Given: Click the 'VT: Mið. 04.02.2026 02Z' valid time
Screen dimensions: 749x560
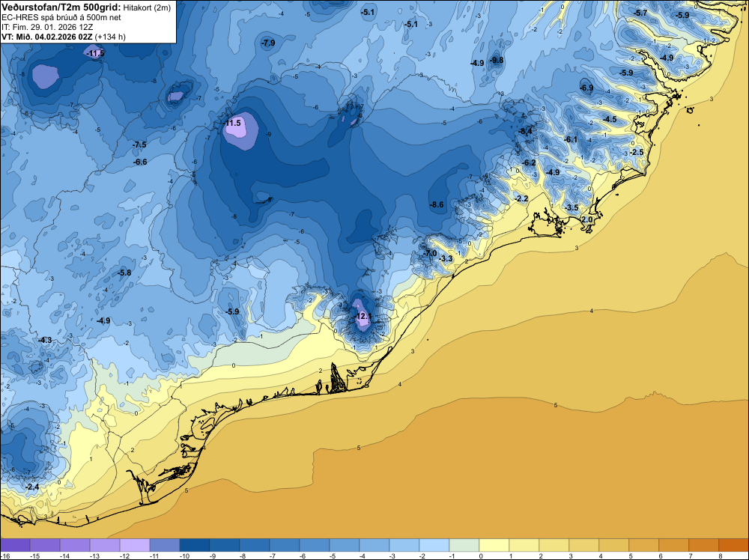Looking at the screenshot, I should click(46, 37).
